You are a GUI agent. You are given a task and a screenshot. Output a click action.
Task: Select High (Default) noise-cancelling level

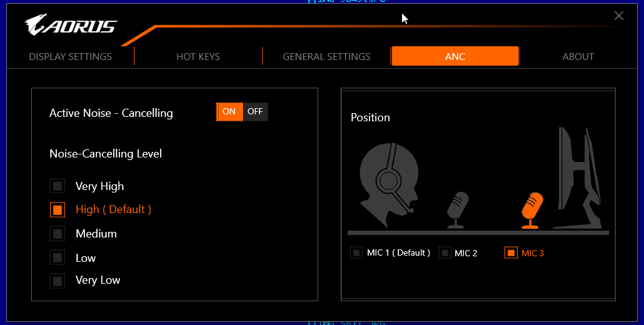[x=58, y=209]
